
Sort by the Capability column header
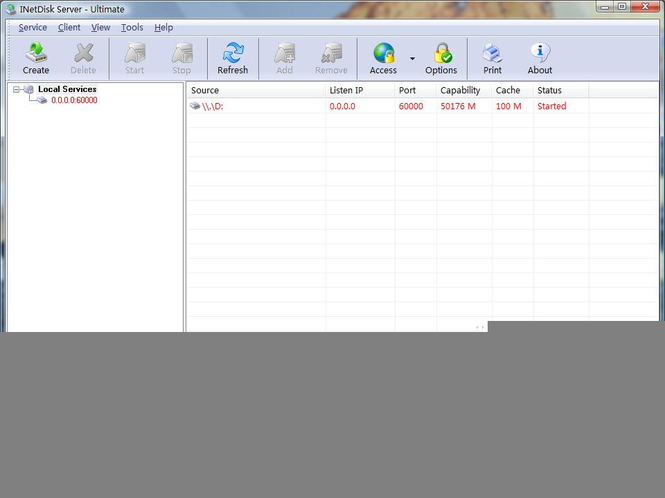point(464,90)
